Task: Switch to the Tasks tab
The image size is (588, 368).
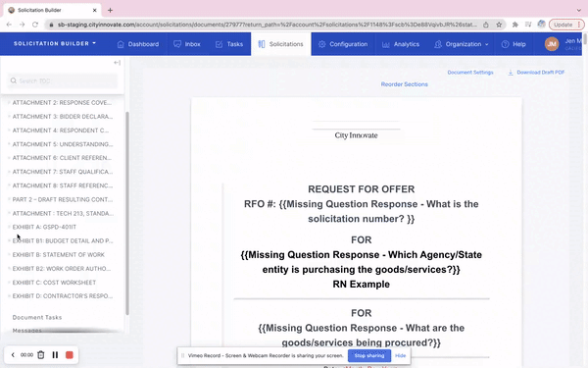Action: [x=229, y=44]
